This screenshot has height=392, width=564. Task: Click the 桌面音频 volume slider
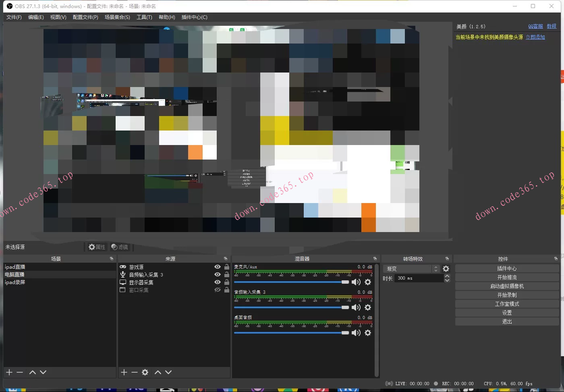pyautogui.click(x=292, y=333)
